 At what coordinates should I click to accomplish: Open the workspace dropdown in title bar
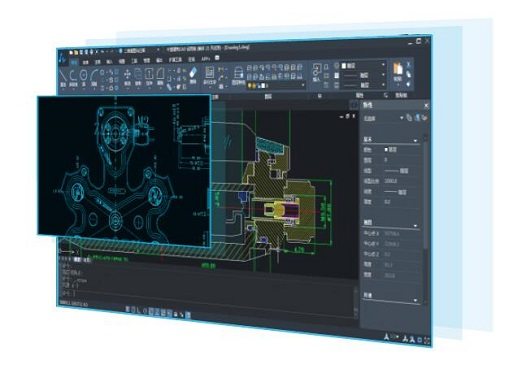click(140, 51)
